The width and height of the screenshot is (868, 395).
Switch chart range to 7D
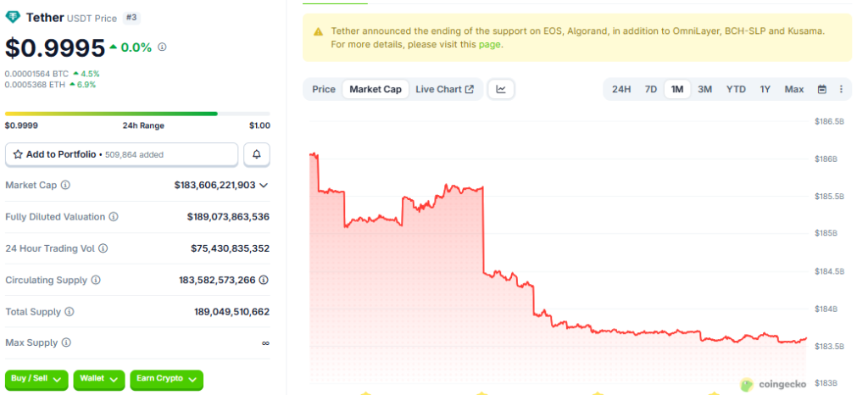click(x=650, y=89)
